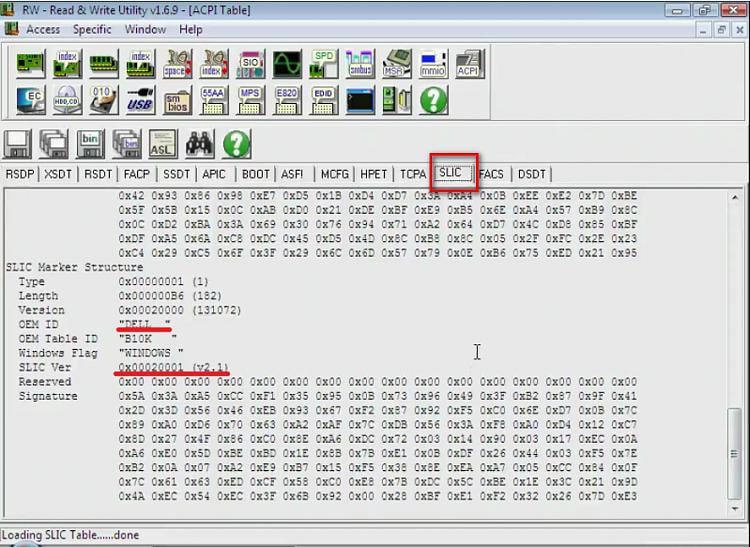
Task: Open the PCI Index access icon
Action: [67, 64]
